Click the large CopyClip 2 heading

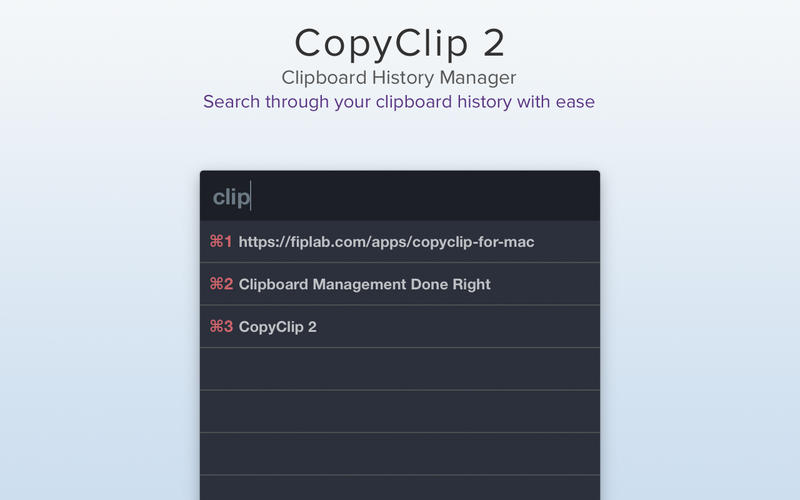pyautogui.click(x=399, y=44)
